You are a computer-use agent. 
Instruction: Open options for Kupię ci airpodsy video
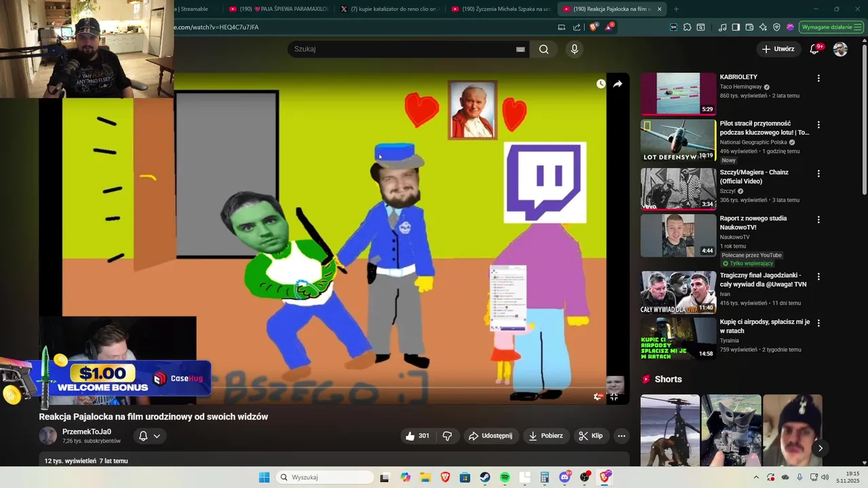pyautogui.click(x=818, y=323)
